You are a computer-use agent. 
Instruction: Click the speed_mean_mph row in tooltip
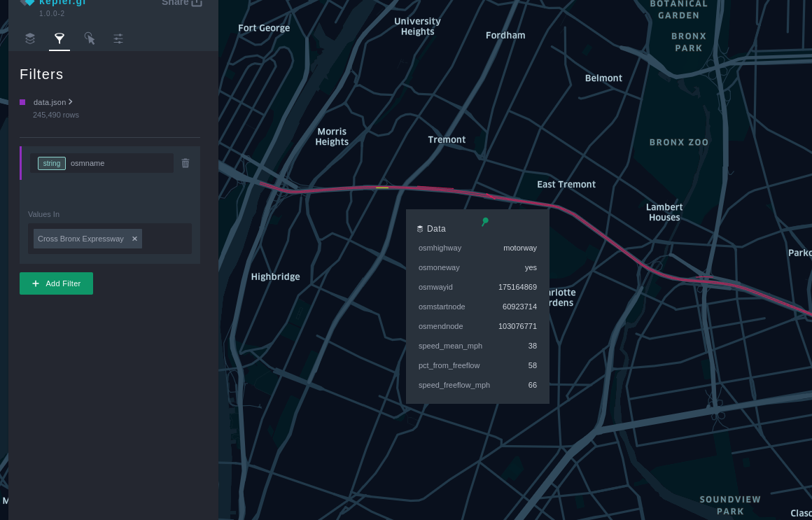(477, 346)
